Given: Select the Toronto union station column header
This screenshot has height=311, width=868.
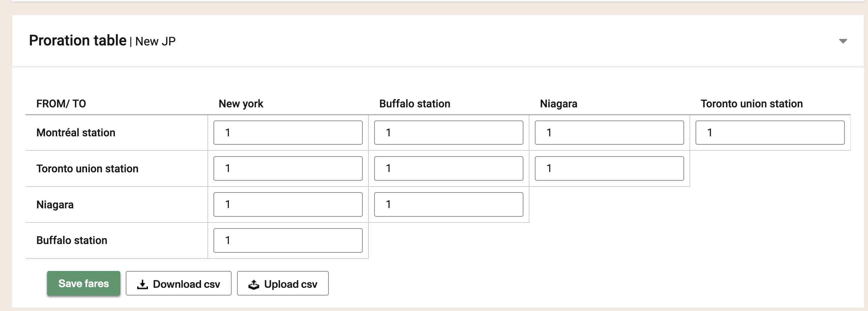Looking at the screenshot, I should [752, 104].
